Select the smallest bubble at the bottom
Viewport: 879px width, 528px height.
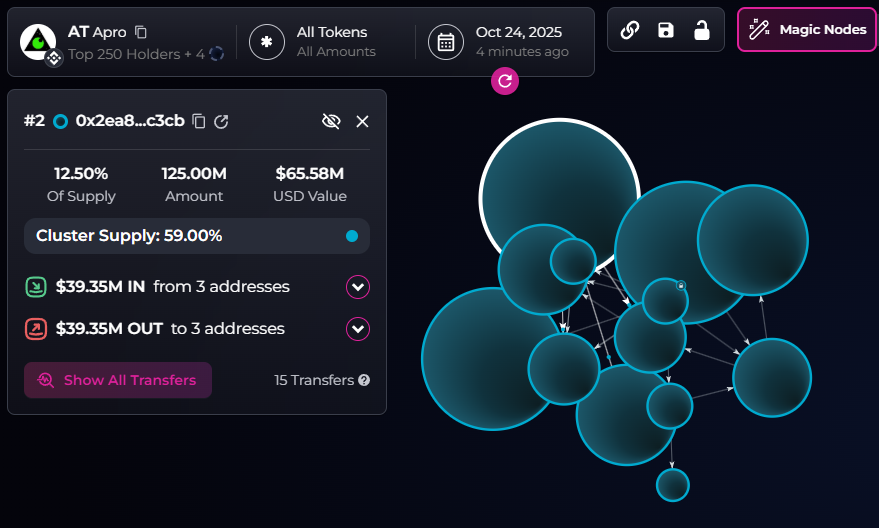[x=673, y=485]
